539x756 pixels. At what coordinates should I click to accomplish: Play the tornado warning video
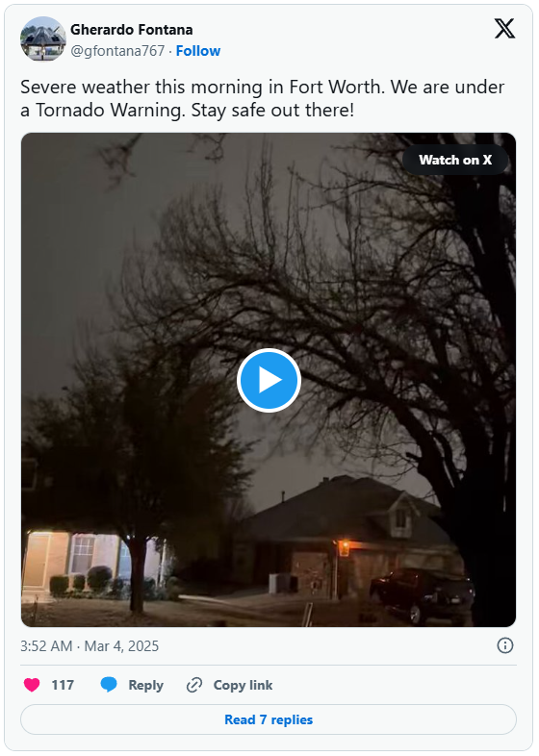pyautogui.click(x=269, y=380)
